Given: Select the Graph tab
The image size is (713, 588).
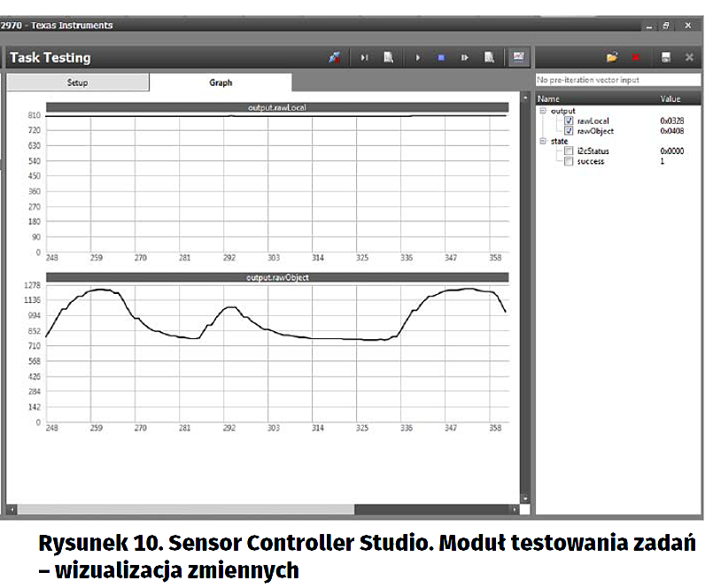Looking at the screenshot, I should point(221,82).
